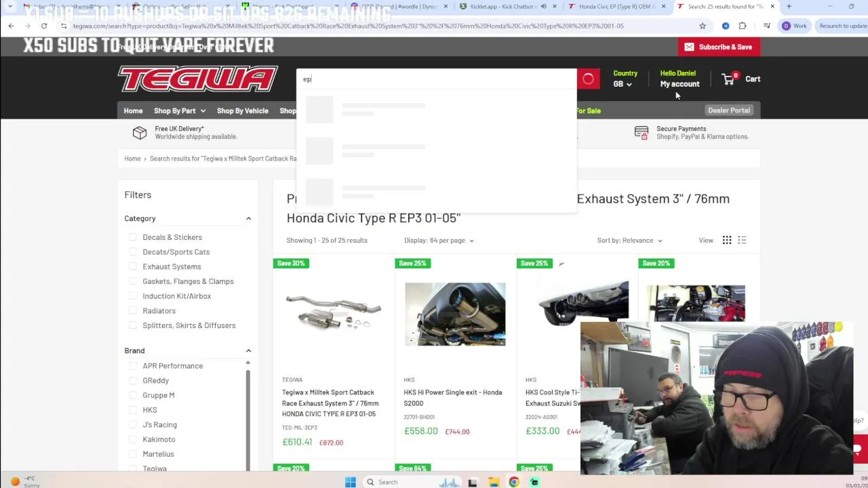Tick the Gruppe M brand checkbox
This screenshot has height=488, width=868.
[x=133, y=395]
